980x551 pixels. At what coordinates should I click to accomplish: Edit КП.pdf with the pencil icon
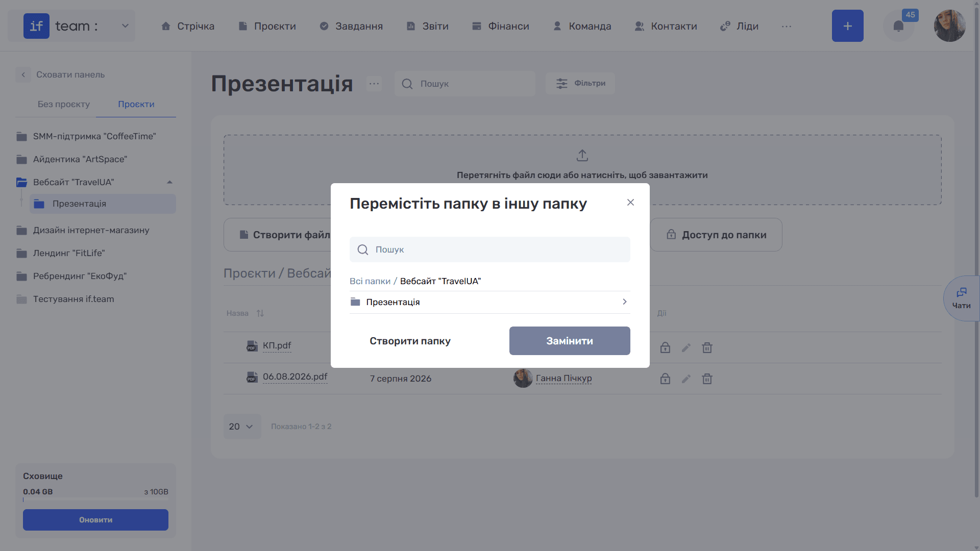coord(686,347)
